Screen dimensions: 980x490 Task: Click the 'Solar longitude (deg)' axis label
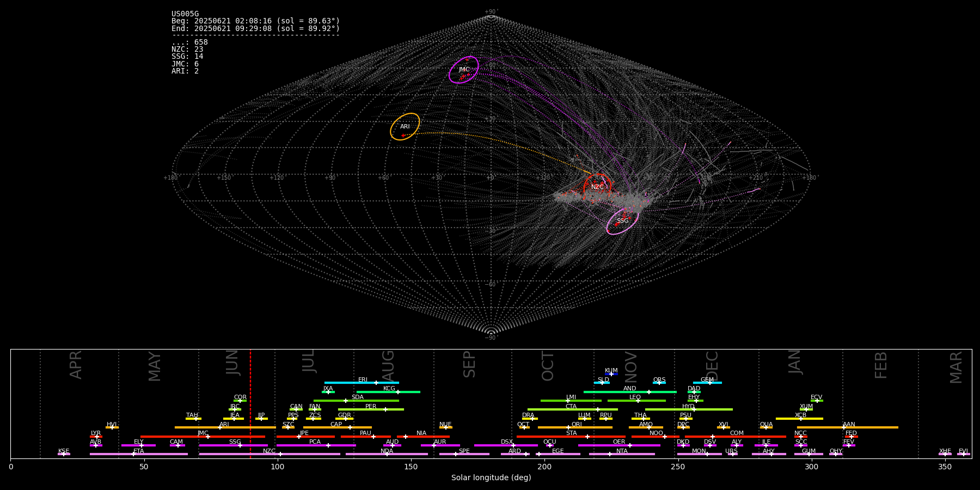[491, 477]
